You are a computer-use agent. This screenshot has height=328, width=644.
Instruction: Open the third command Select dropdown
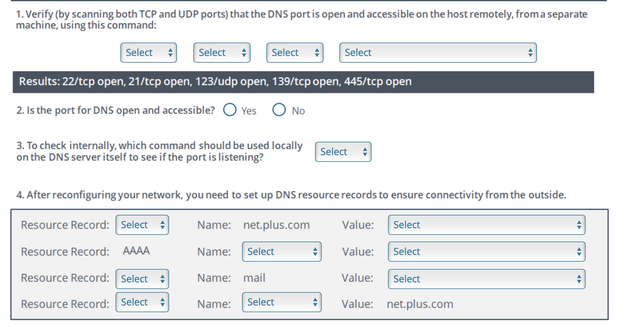tap(295, 53)
